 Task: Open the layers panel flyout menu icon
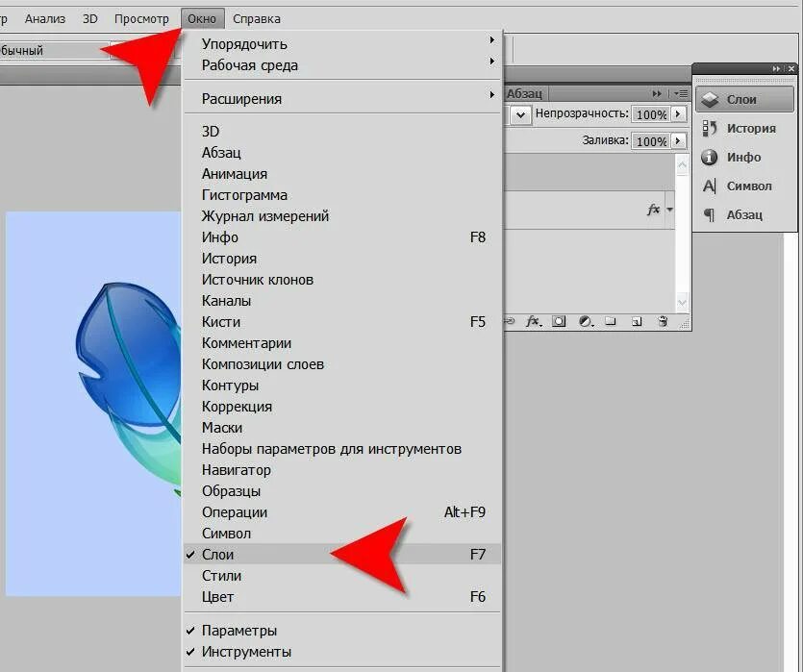point(681,93)
